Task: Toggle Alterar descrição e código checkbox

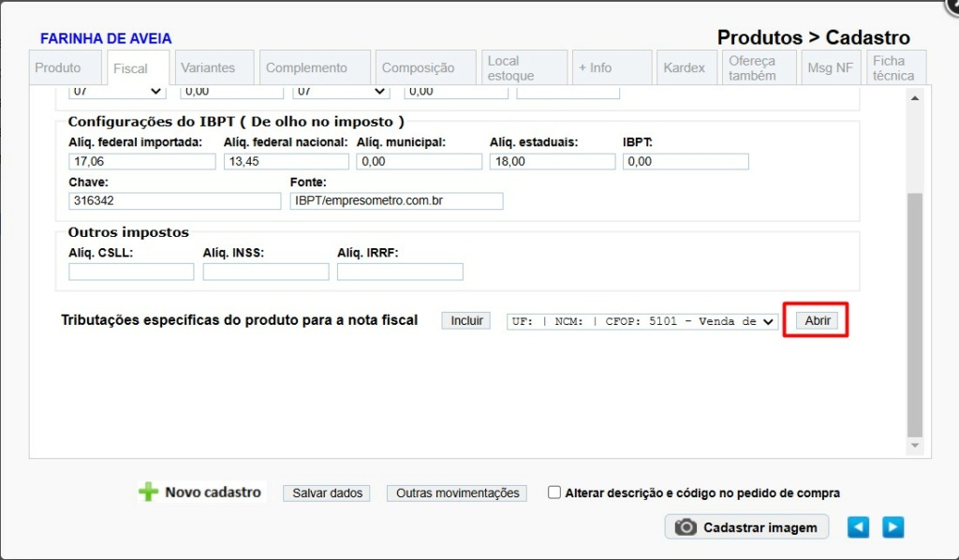Action: click(554, 493)
